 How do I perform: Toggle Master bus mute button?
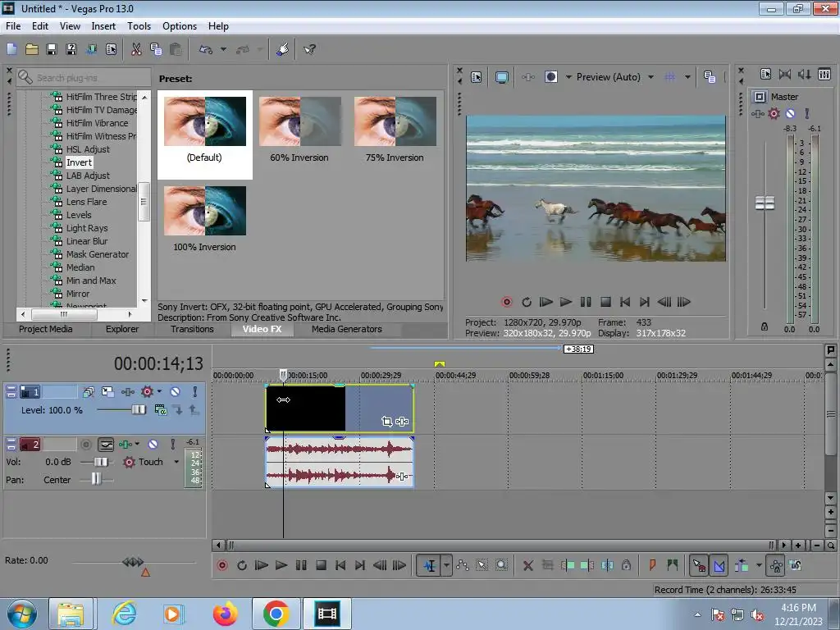click(x=790, y=113)
